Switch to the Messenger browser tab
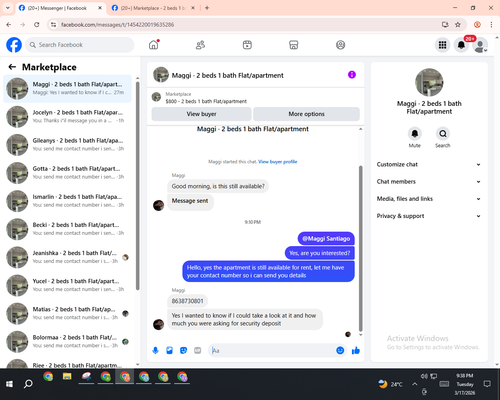This screenshot has height=400, width=500. coord(57,8)
